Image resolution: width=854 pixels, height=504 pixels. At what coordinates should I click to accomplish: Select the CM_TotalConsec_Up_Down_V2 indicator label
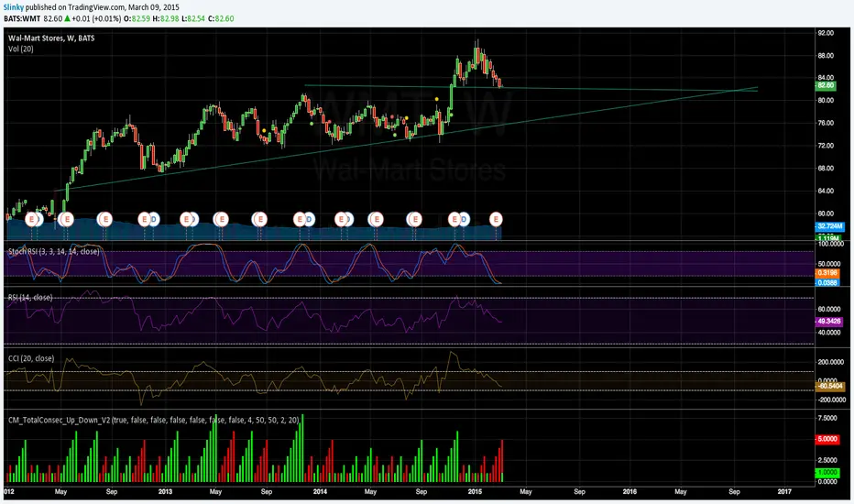click(x=154, y=420)
